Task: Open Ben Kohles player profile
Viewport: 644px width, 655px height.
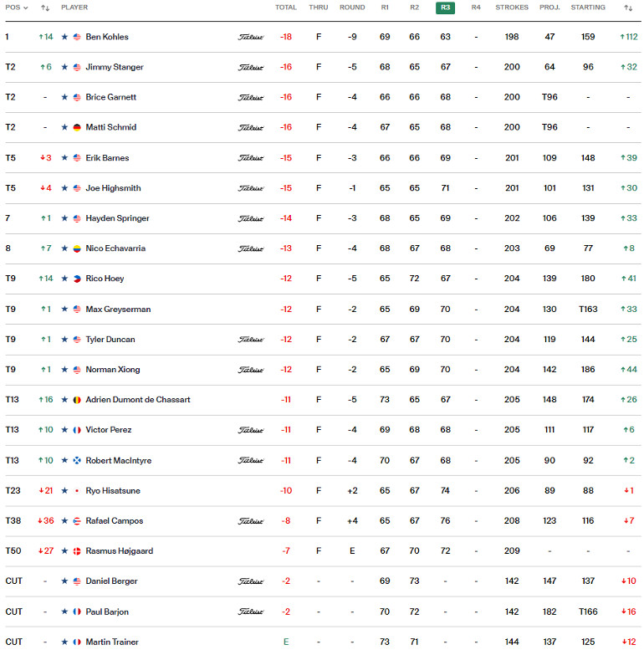Action: tap(107, 37)
